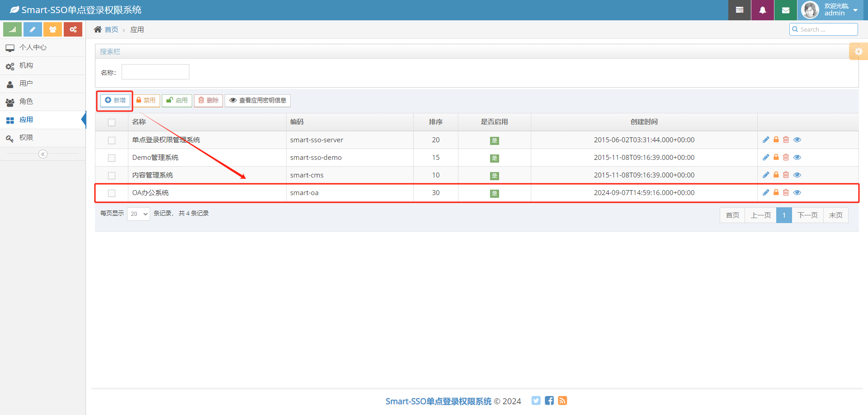
Task: Check the OA办公系统 row checkbox
Action: pos(112,193)
